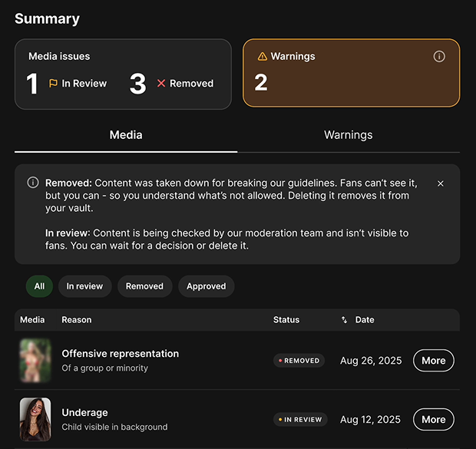
Task: Select the All filter chip
Action: (39, 286)
